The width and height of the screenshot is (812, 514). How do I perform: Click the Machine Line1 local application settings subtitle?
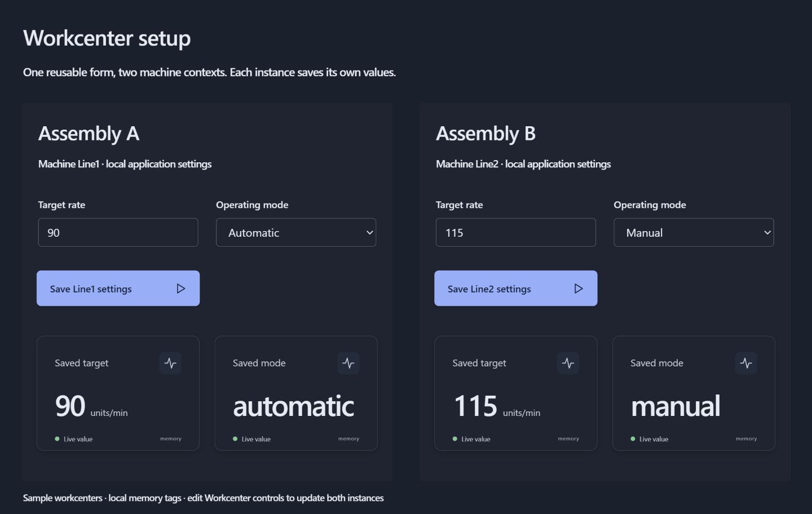[125, 164]
